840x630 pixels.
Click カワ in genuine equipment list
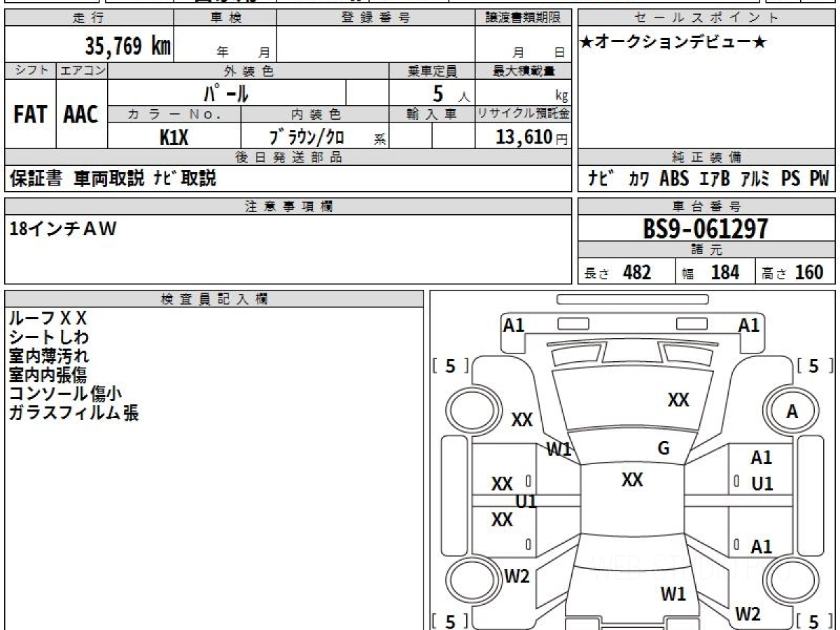(x=638, y=179)
